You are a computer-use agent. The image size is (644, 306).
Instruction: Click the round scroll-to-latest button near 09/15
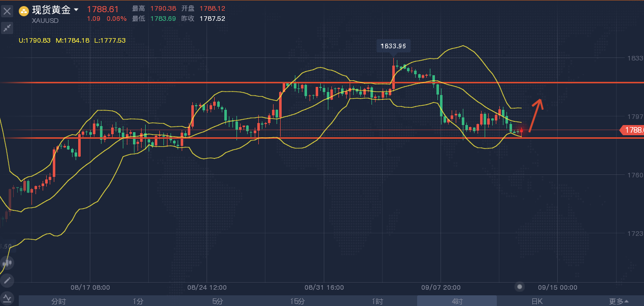click(x=519, y=287)
